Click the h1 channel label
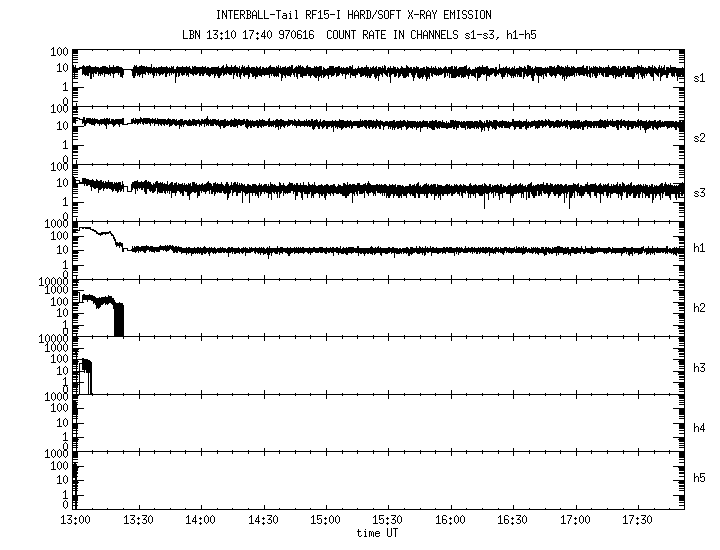This screenshot has height=550, width=720. (700, 248)
